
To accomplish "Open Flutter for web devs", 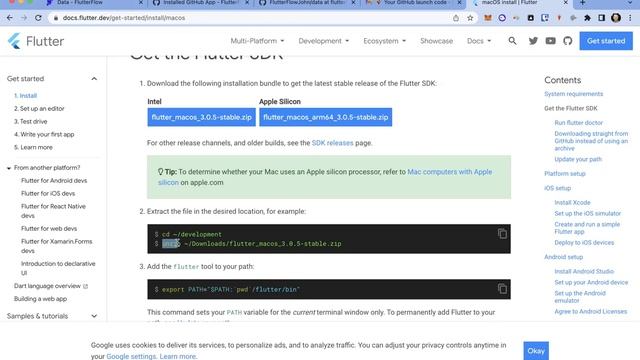I will click(x=49, y=229).
